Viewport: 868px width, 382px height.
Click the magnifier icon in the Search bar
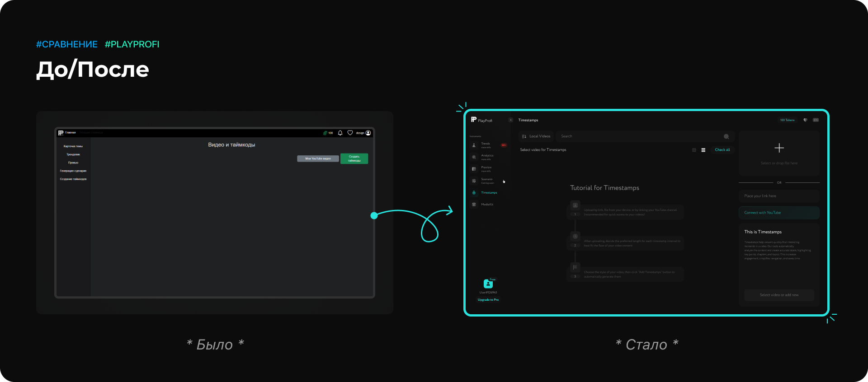coord(726,136)
